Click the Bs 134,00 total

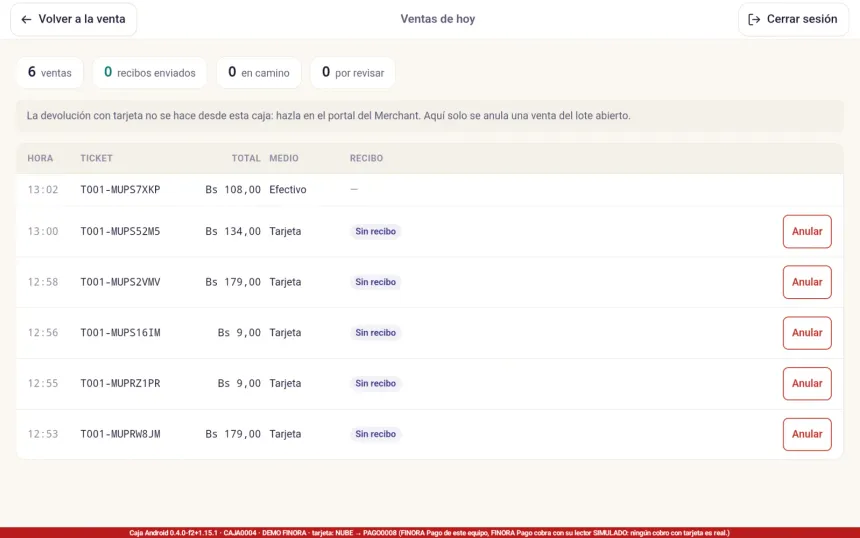(x=233, y=231)
